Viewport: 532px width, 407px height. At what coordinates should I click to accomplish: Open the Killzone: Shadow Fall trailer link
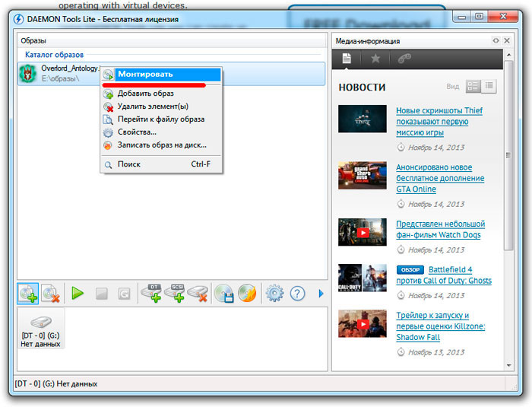(440, 326)
